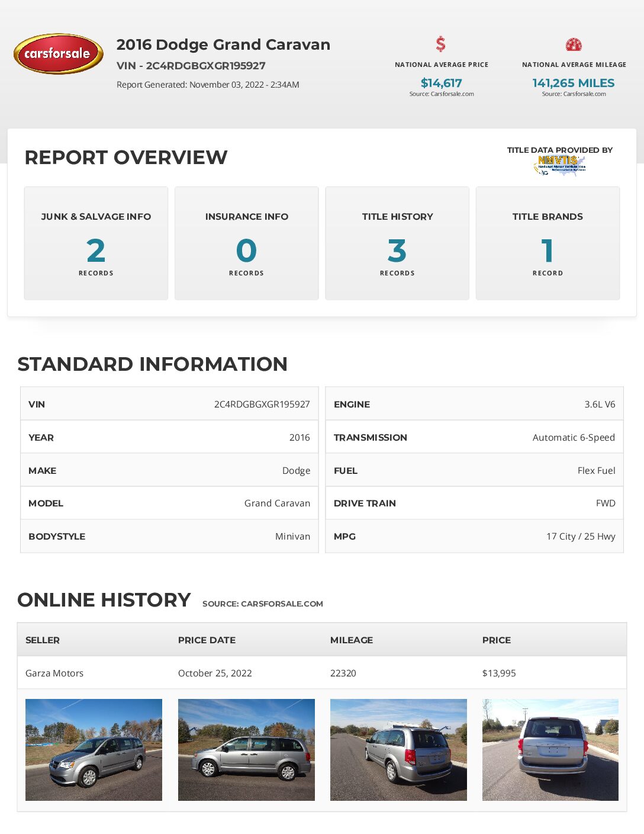Click the REPORT OVERVIEW heading
This screenshot has width=644, height=834.
(126, 158)
